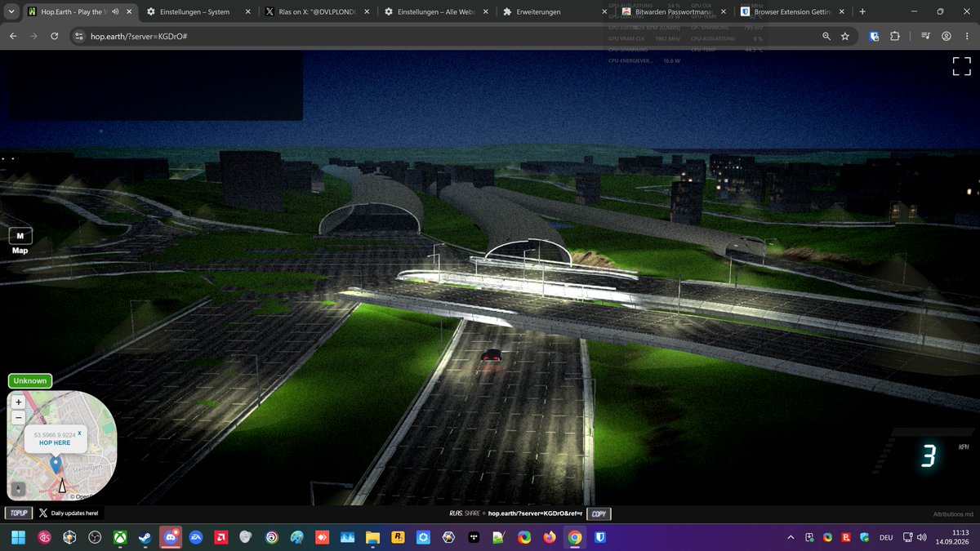Open File Explorer from the taskbar

(x=372, y=537)
